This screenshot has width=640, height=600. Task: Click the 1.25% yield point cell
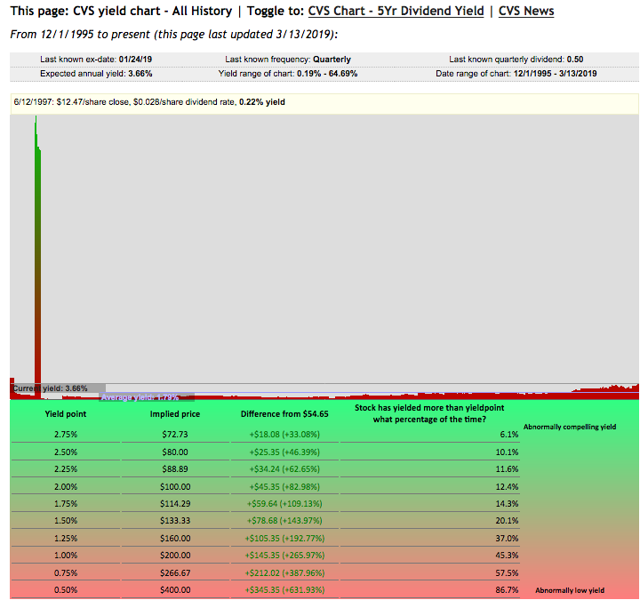(x=65, y=538)
